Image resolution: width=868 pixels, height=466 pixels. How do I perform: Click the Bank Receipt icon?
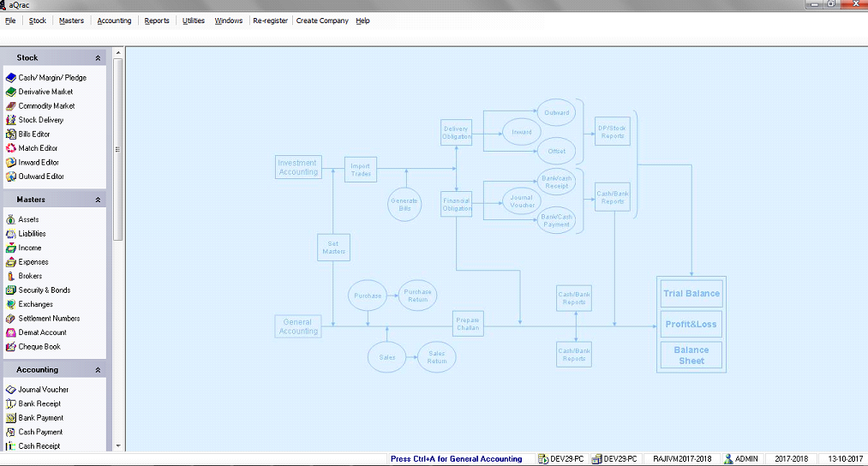point(10,404)
